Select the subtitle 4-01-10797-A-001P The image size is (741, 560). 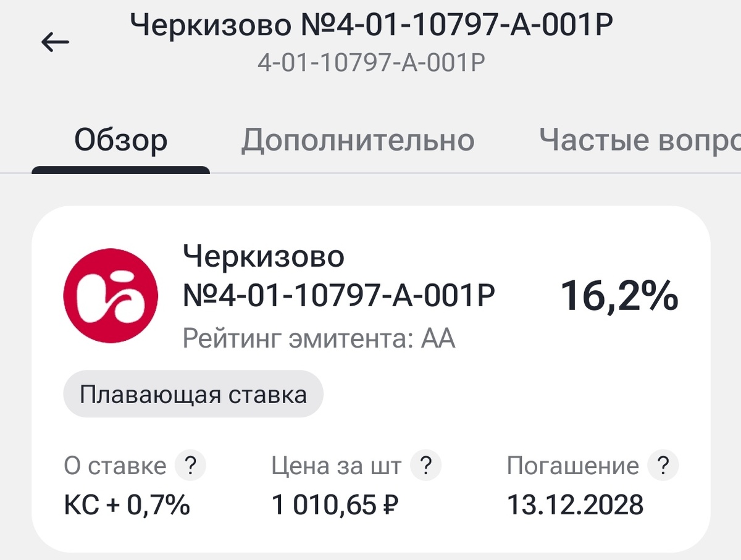click(x=371, y=62)
